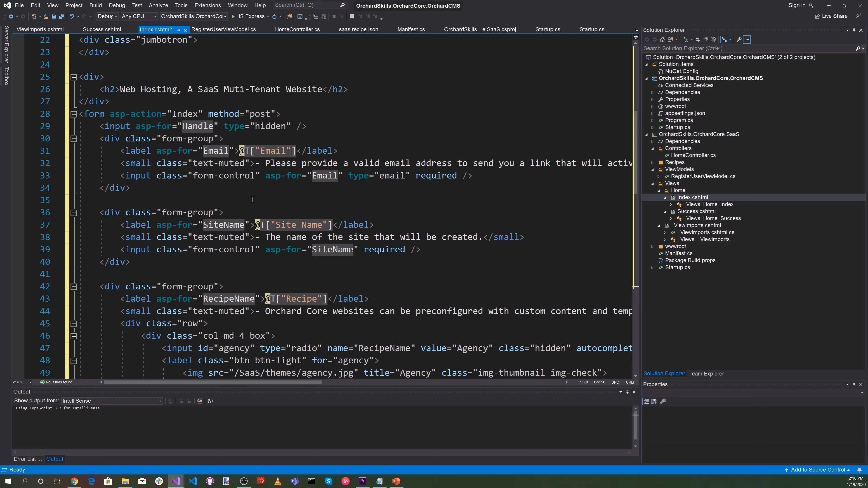Open Visual Studio Code from the taskbar

(x=193, y=481)
